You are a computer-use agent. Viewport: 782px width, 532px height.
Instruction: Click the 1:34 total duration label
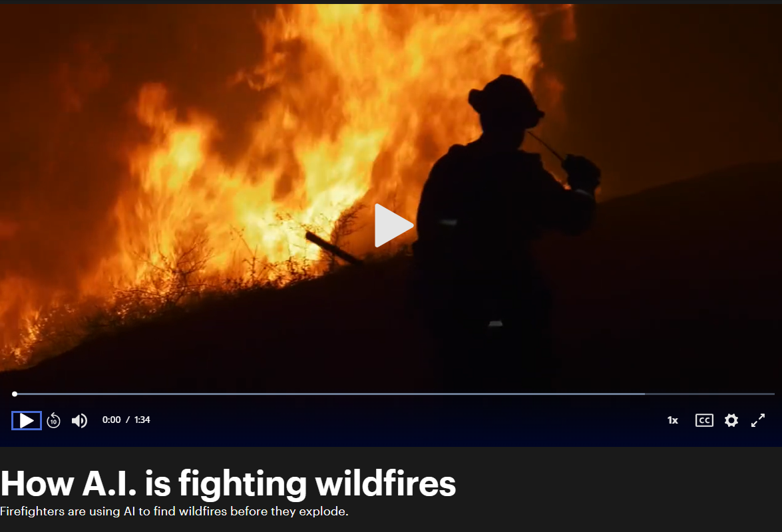coord(142,420)
